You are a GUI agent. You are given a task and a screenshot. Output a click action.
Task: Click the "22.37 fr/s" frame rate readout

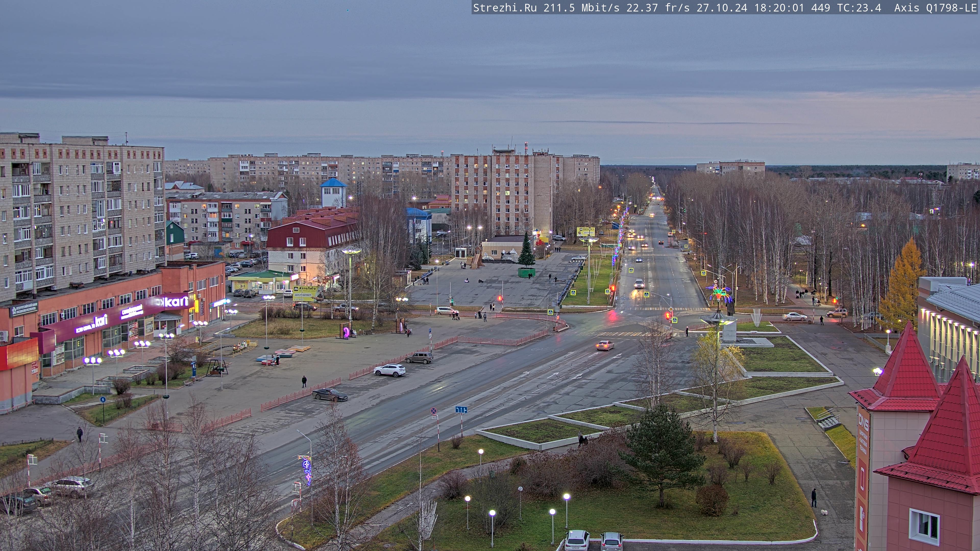coord(658,8)
